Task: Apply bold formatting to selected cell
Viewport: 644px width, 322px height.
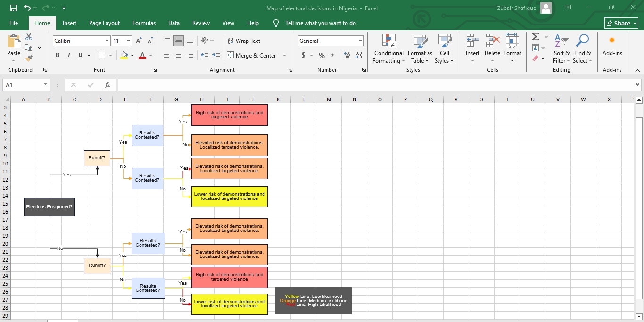Action: pos(58,55)
